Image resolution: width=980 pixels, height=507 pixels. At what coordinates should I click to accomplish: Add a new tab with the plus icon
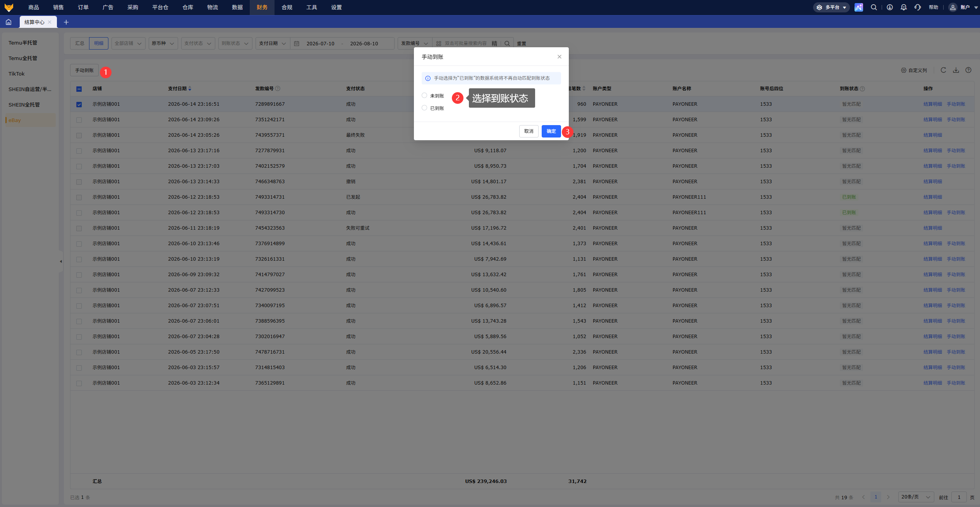(x=66, y=22)
